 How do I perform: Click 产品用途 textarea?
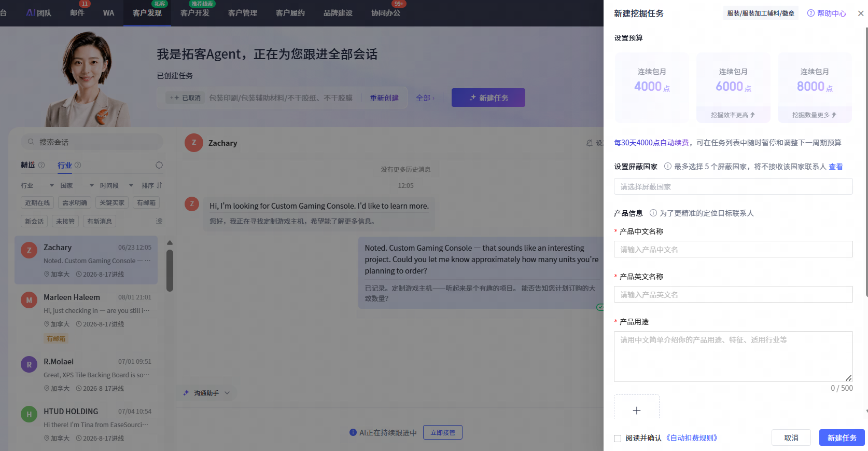coord(733,357)
